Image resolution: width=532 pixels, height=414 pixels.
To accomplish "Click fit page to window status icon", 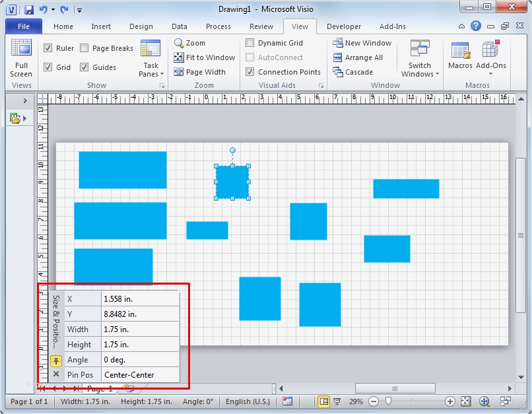I will tap(466, 401).
